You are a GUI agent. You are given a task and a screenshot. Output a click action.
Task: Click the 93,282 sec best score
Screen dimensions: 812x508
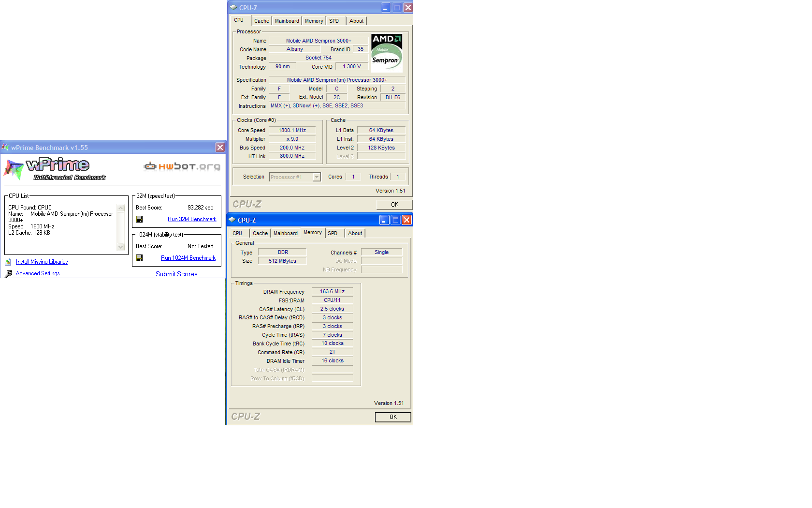click(x=200, y=208)
